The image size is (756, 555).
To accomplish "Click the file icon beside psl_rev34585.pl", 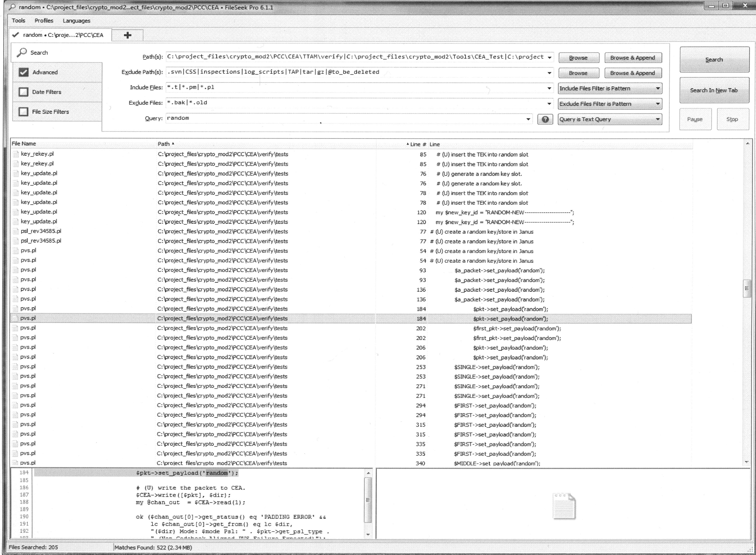I will [15, 231].
